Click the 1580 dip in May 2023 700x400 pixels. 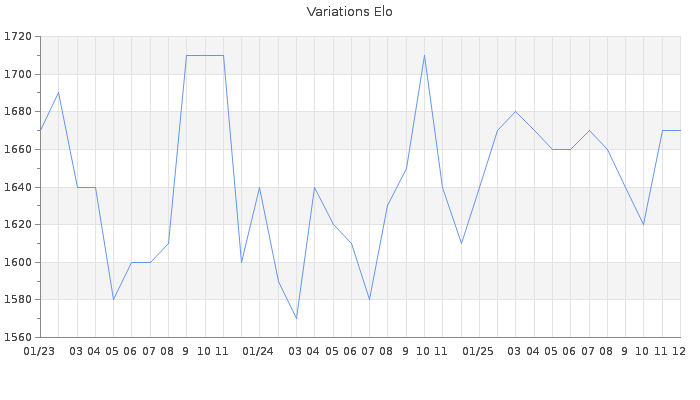click(x=113, y=299)
